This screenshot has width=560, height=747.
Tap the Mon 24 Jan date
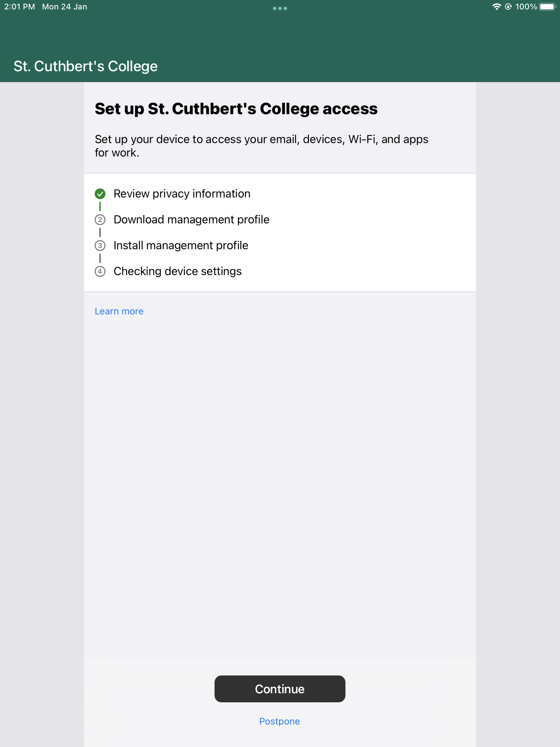(64, 7)
